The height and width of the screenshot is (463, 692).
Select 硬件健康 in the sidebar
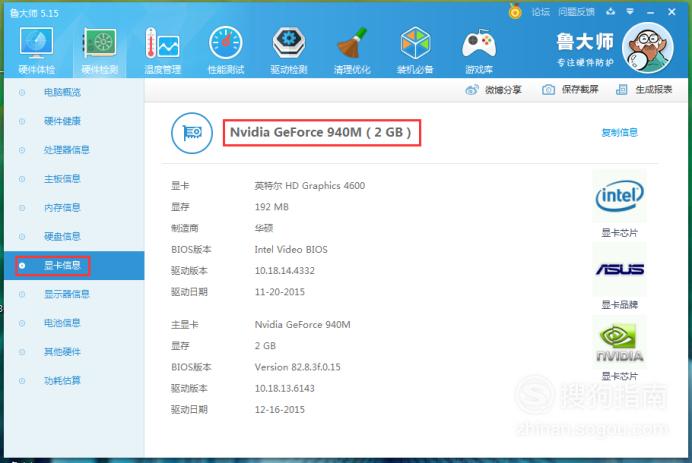[x=62, y=121]
